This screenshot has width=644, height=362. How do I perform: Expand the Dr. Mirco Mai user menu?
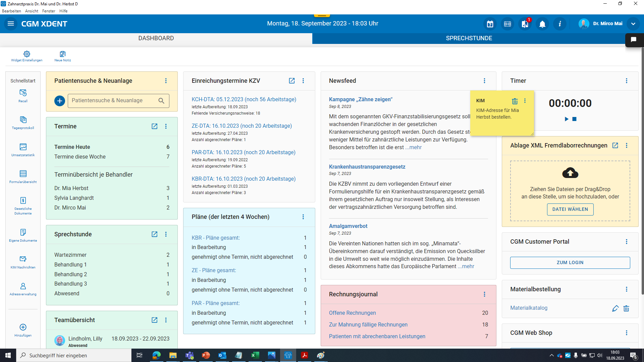pos(633,24)
